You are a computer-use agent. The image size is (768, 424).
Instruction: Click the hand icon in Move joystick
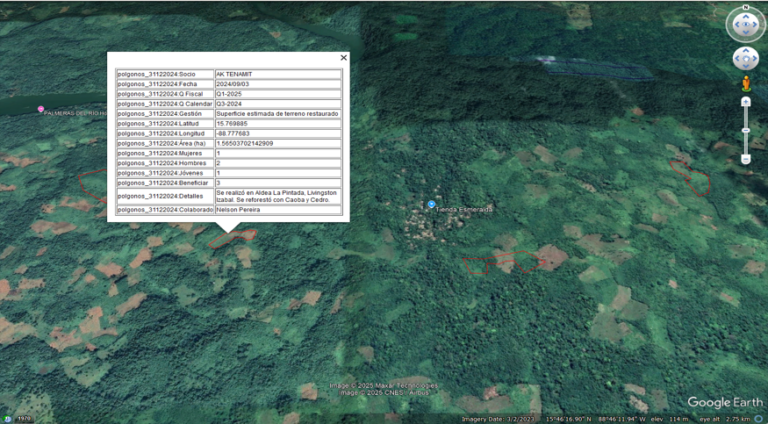click(x=746, y=59)
